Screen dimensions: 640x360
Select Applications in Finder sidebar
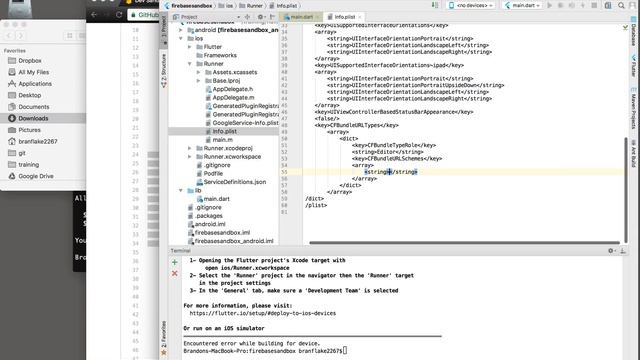[x=35, y=84]
